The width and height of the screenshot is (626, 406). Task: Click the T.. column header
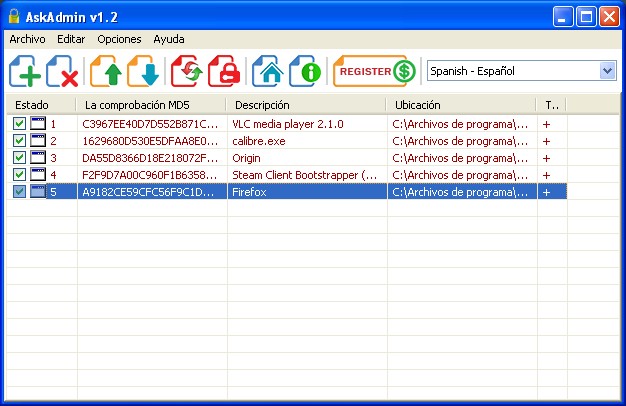coord(551,105)
